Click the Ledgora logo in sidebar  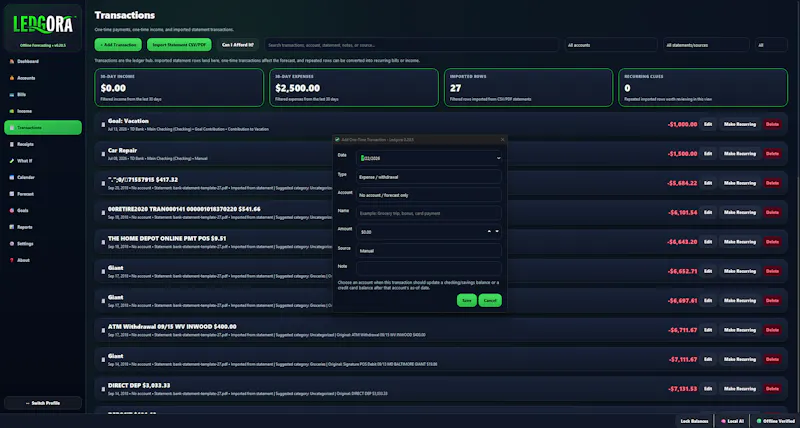click(43, 24)
